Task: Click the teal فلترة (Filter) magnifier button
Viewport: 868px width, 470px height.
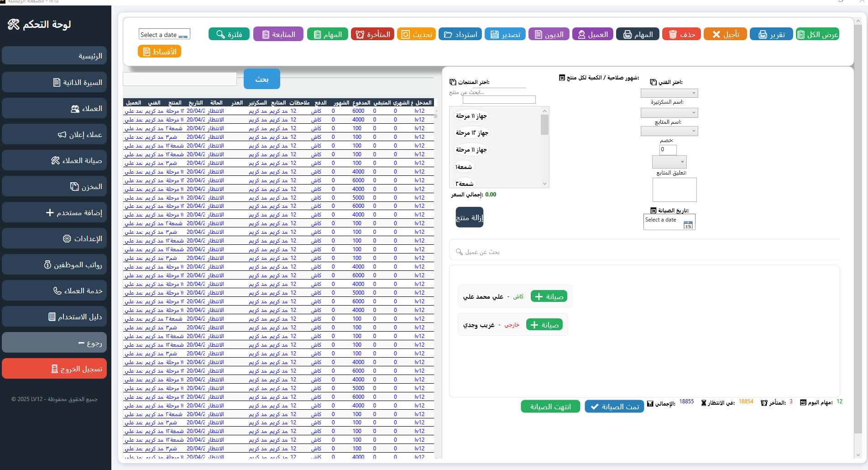Action: (229, 34)
